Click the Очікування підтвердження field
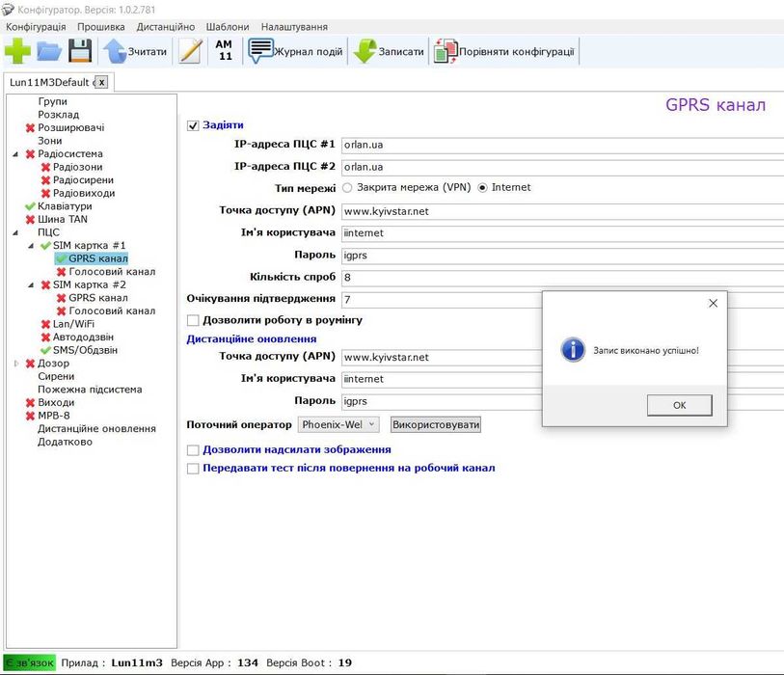This screenshot has height=675, width=784. point(442,300)
